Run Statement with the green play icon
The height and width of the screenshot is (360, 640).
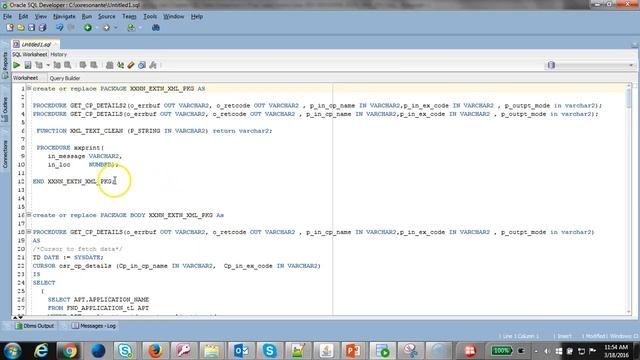(16, 65)
